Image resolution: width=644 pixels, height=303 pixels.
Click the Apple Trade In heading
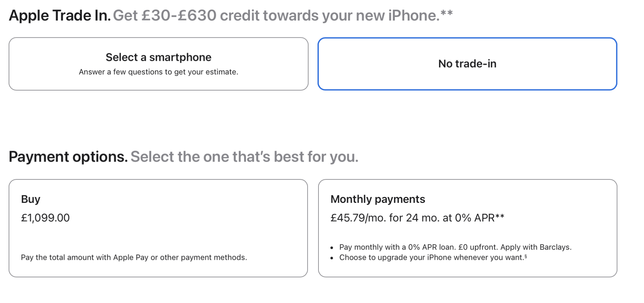click(60, 15)
